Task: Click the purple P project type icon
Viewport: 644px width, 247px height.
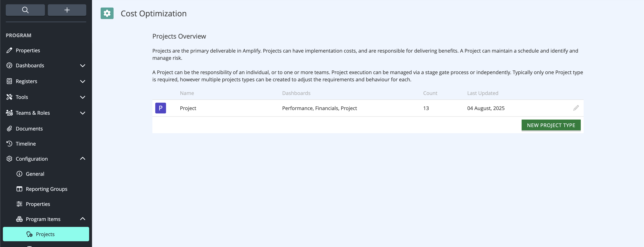Action: [160, 108]
